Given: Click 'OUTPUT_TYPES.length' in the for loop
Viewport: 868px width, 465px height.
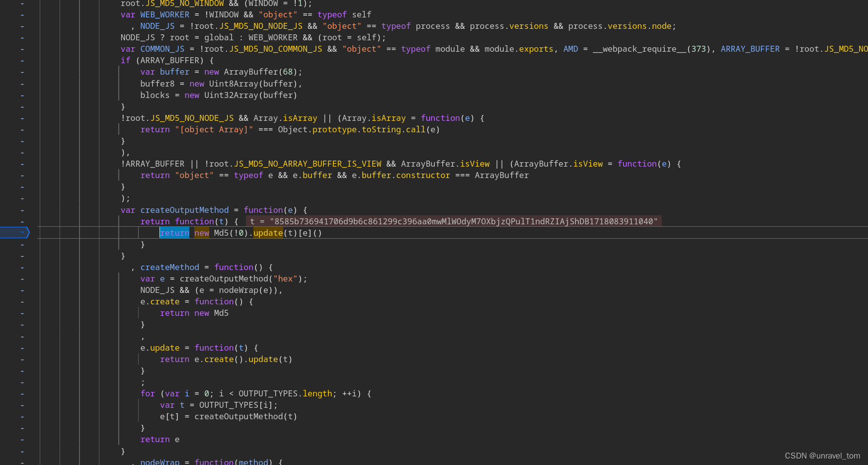Looking at the screenshot, I should (285, 393).
